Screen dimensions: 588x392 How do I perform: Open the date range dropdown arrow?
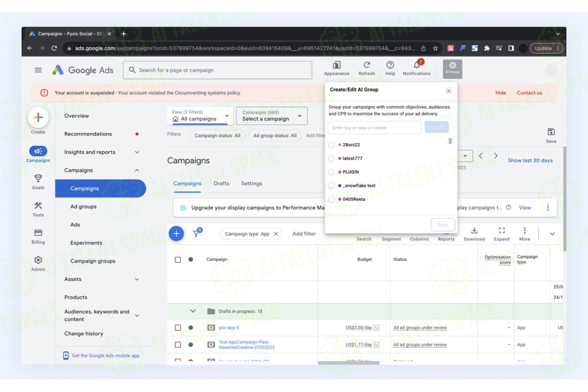coord(465,156)
